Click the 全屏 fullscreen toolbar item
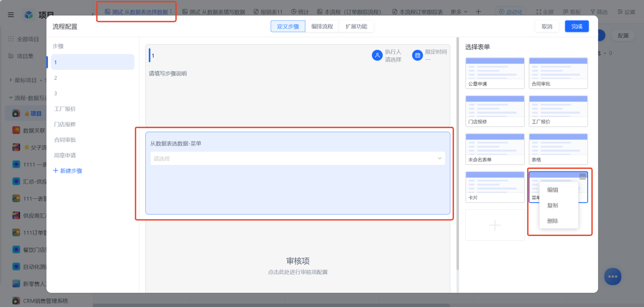Viewport: 644px width, 307px height. 545,12
